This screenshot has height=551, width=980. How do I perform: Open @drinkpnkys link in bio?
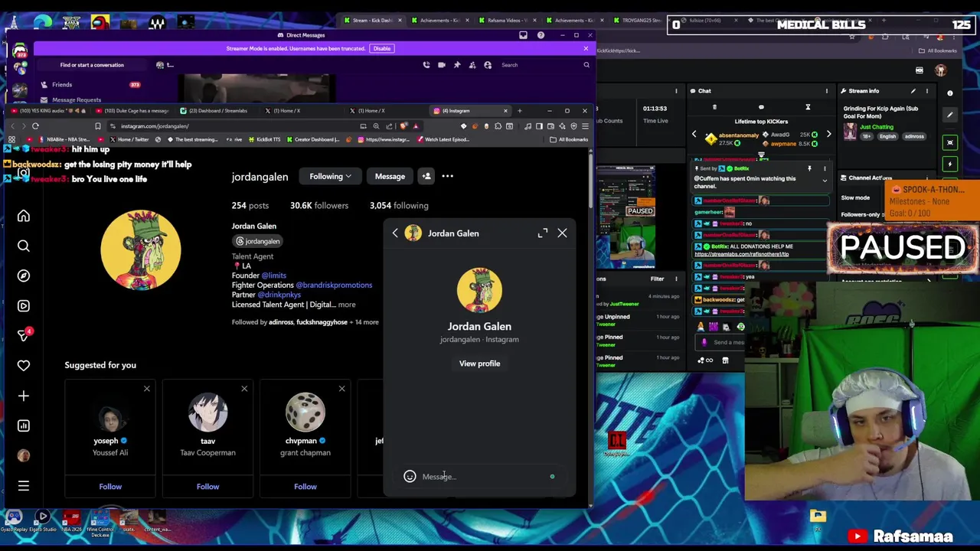coord(279,295)
